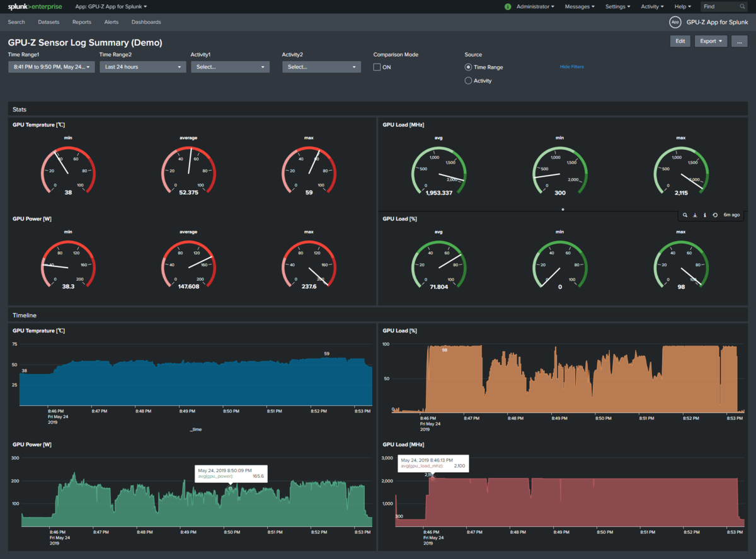This screenshot has height=559, width=756.
Task: Expand the Last 24 hours dropdown
Action: click(x=142, y=67)
